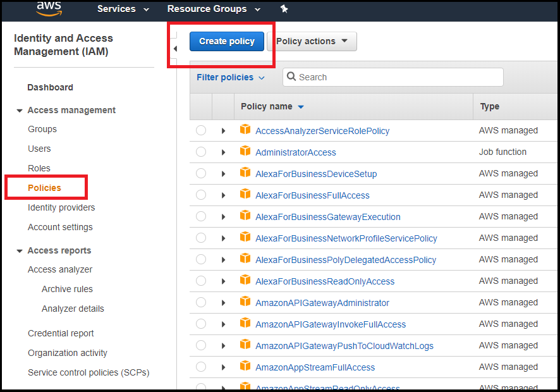Click the AdministratorAccess policy box icon
The width and height of the screenshot is (560, 392).
245,152
